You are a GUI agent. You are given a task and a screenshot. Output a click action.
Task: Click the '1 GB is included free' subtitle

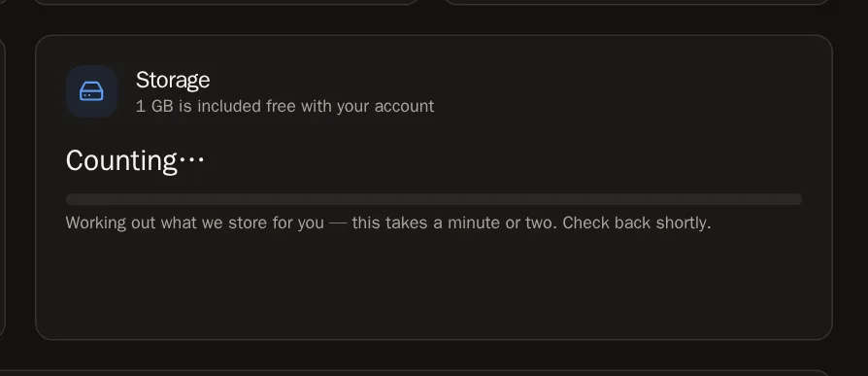coord(284,106)
